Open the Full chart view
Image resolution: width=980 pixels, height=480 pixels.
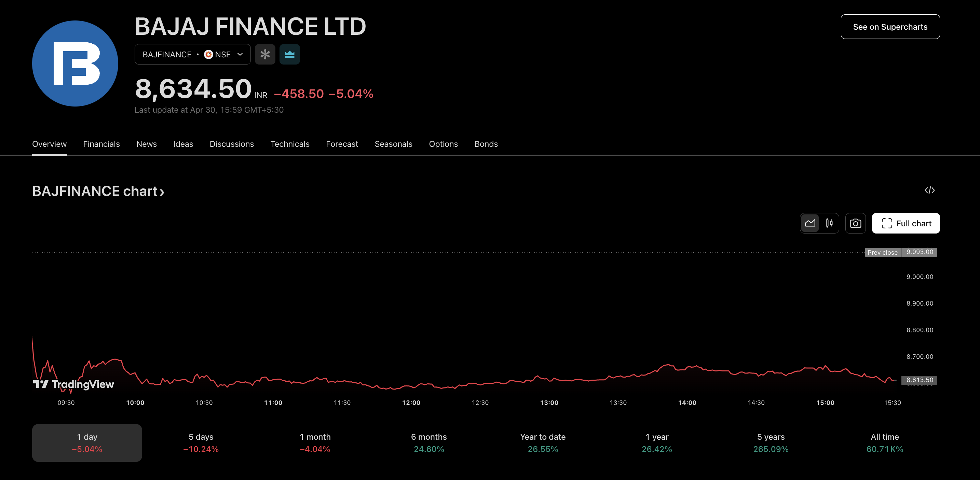tap(906, 223)
